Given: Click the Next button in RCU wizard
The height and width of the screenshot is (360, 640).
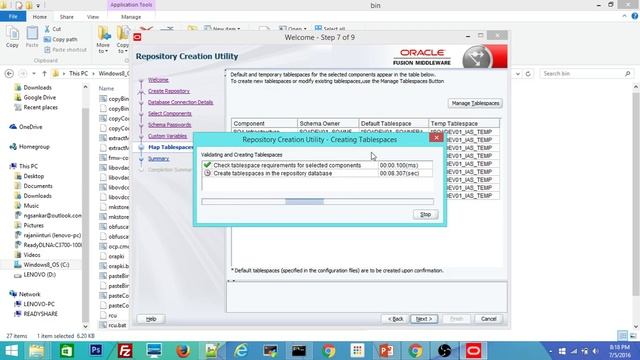Looking at the screenshot, I should pyautogui.click(x=424, y=319).
